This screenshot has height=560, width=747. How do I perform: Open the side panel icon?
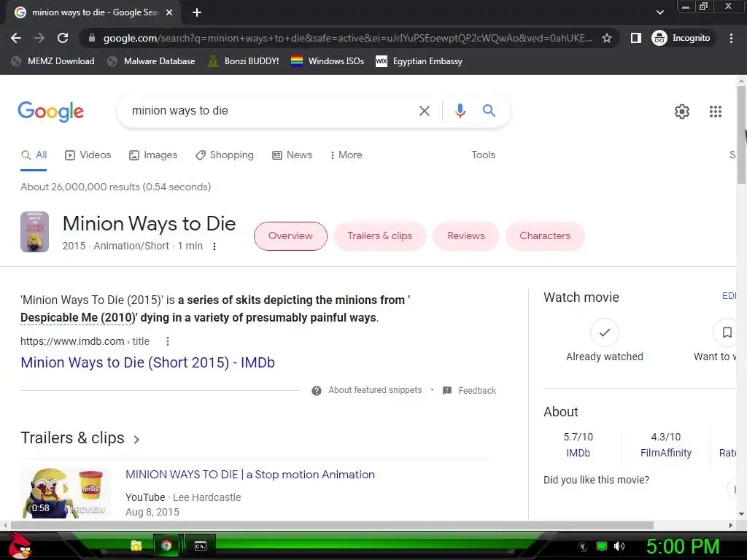point(636,38)
